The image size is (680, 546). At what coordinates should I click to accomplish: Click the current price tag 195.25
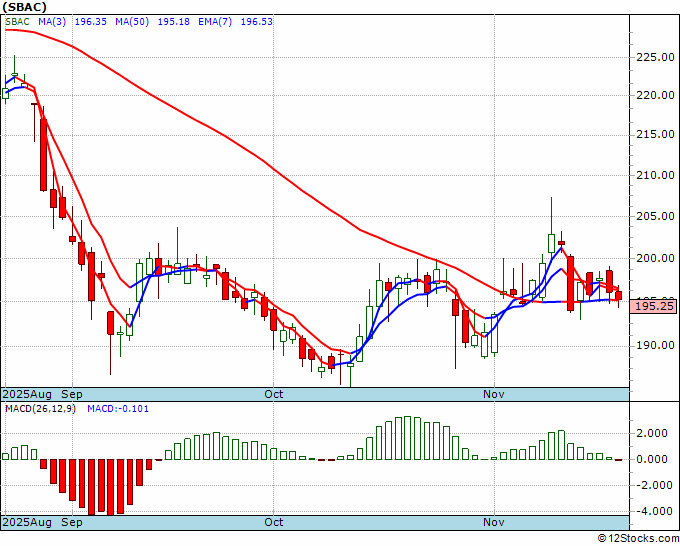point(654,307)
